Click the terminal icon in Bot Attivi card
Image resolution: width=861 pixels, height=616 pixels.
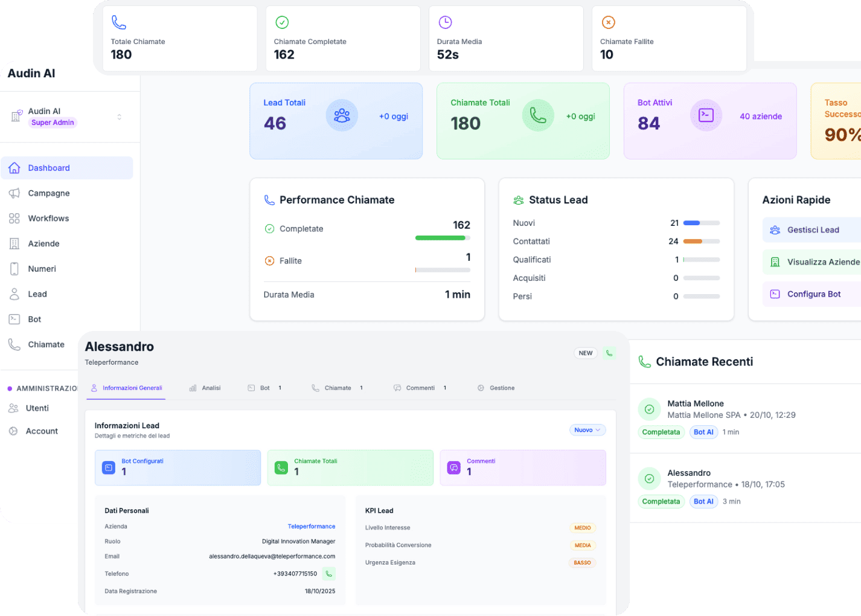click(706, 115)
